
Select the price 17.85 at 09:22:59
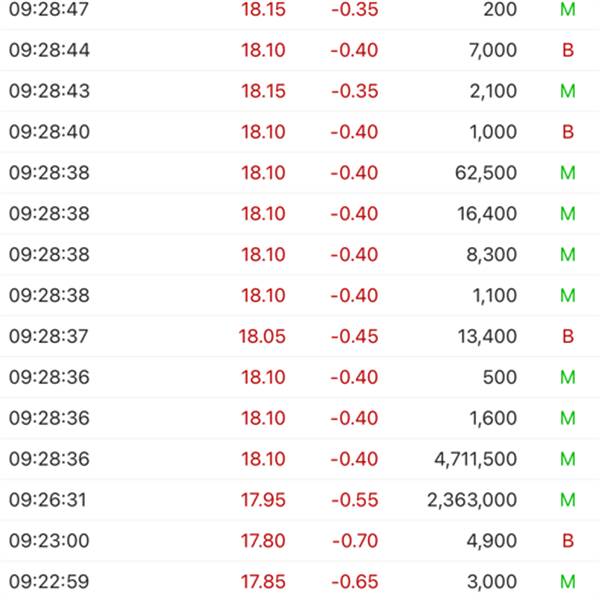pos(263,582)
